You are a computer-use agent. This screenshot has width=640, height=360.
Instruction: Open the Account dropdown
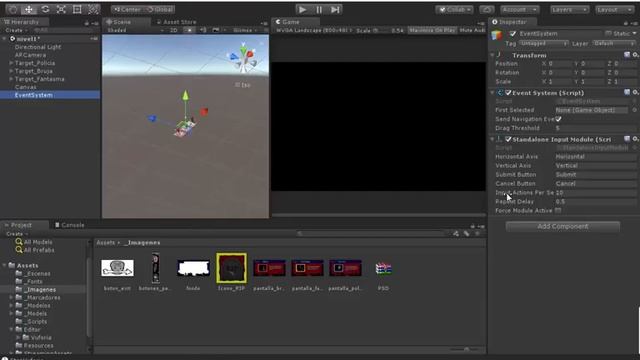pos(519,9)
